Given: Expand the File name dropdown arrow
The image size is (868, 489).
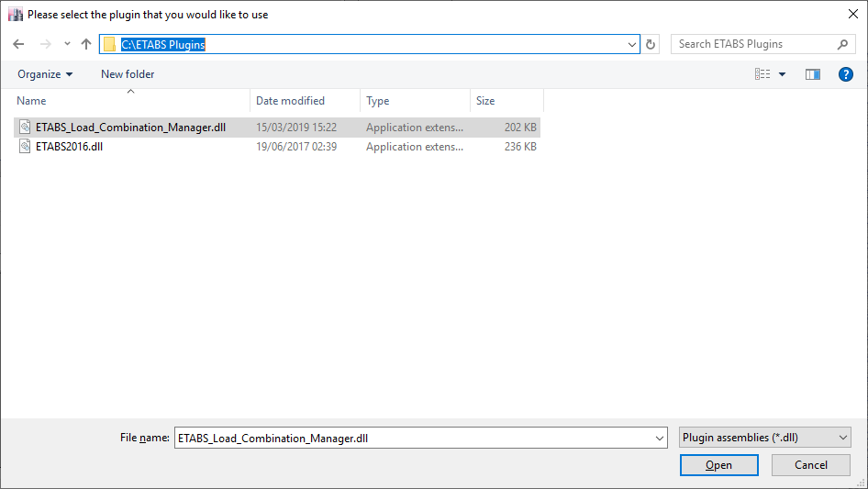Looking at the screenshot, I should pos(660,438).
